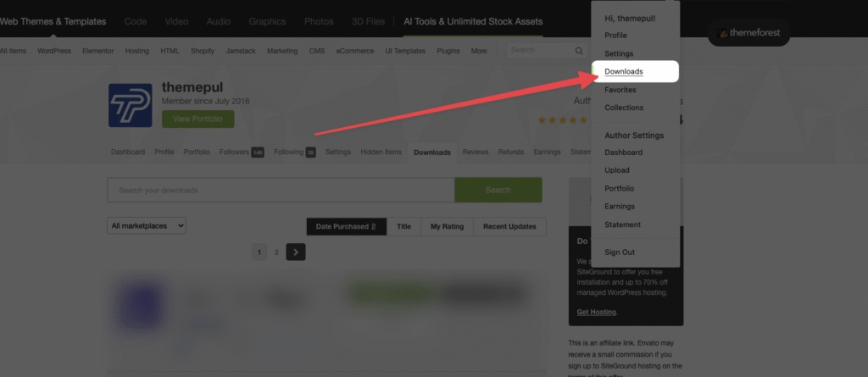
Task: Open the Code top menu
Action: (136, 21)
